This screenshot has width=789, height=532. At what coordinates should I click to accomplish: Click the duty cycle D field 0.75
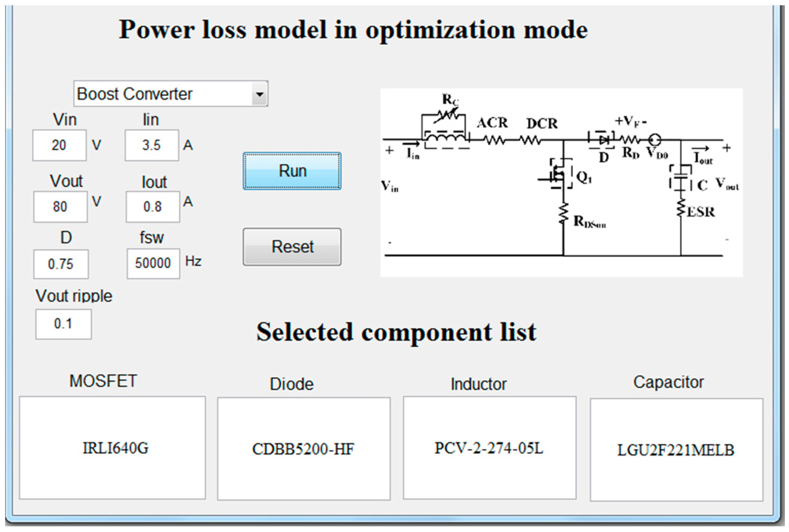[x=61, y=264]
